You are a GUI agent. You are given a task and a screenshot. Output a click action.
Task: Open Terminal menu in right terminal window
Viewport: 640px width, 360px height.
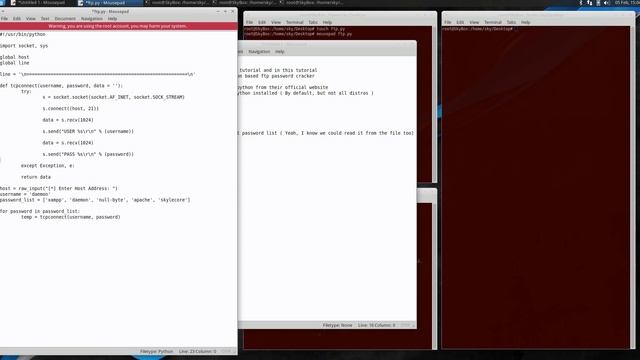coord(493,22)
